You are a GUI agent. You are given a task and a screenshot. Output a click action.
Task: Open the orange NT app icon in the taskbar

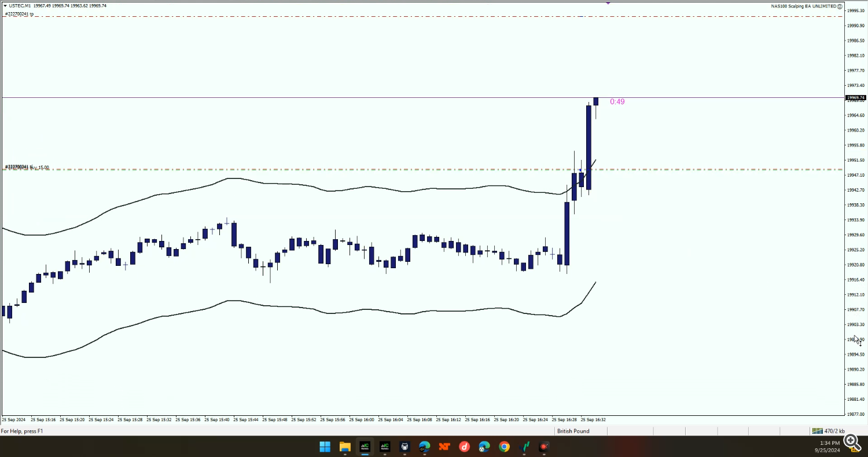coord(444,447)
